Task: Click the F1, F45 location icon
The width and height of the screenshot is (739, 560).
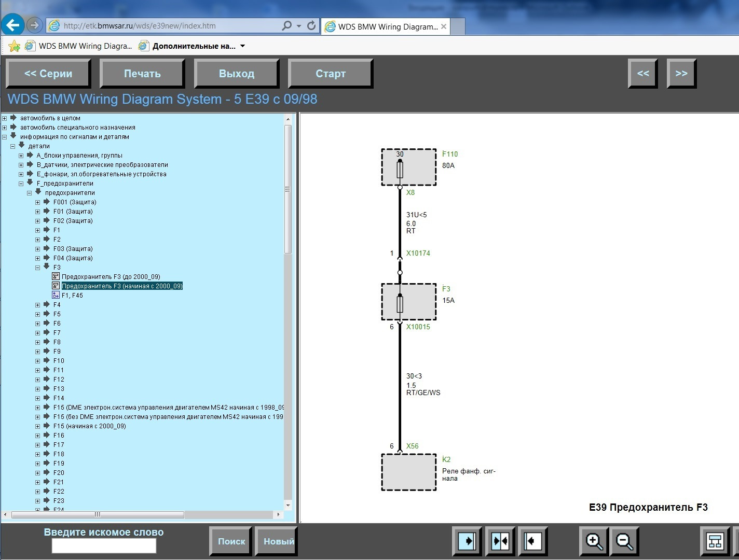Action: 56,295
